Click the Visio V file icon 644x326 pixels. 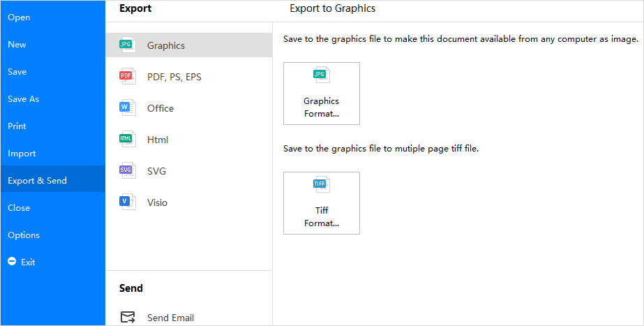[127, 202]
